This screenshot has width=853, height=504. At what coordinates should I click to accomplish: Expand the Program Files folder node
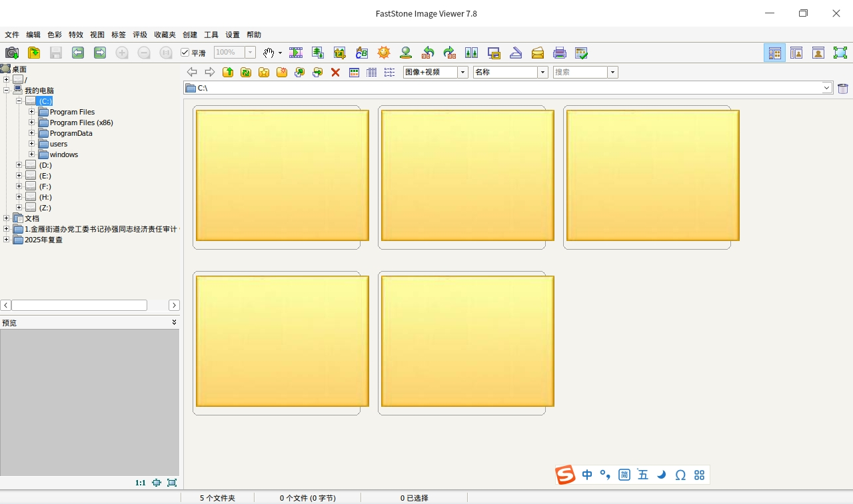pyautogui.click(x=31, y=112)
